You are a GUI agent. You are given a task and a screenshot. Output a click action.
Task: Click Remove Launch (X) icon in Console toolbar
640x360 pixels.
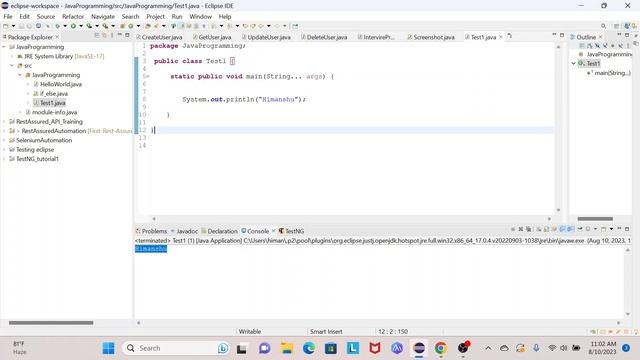coord(521,229)
